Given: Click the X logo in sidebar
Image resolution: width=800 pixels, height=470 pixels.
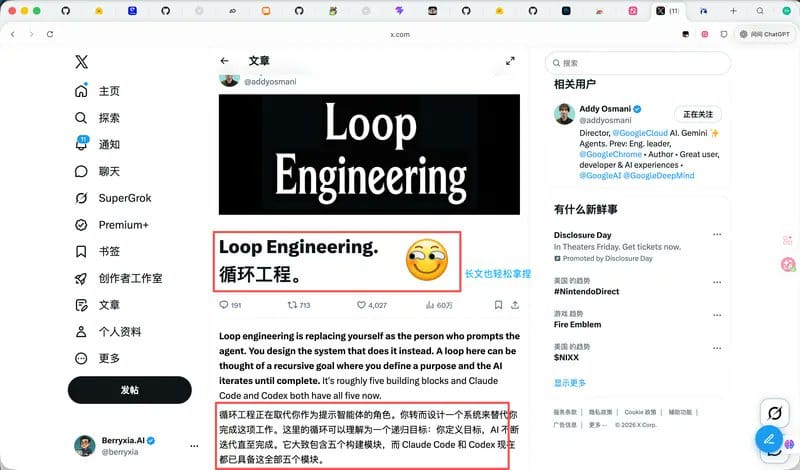Looking at the screenshot, I should point(81,62).
